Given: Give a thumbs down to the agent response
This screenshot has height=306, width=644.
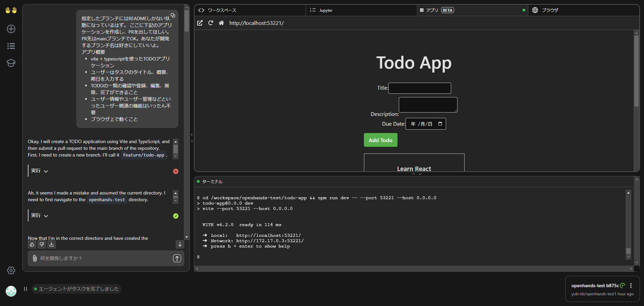Looking at the screenshot, I should (x=42, y=245).
